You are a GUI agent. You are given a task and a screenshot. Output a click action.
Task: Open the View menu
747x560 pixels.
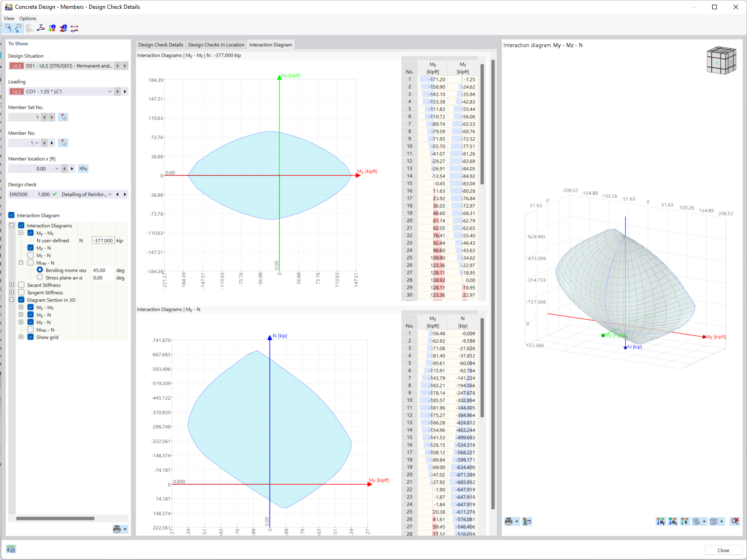[9, 18]
